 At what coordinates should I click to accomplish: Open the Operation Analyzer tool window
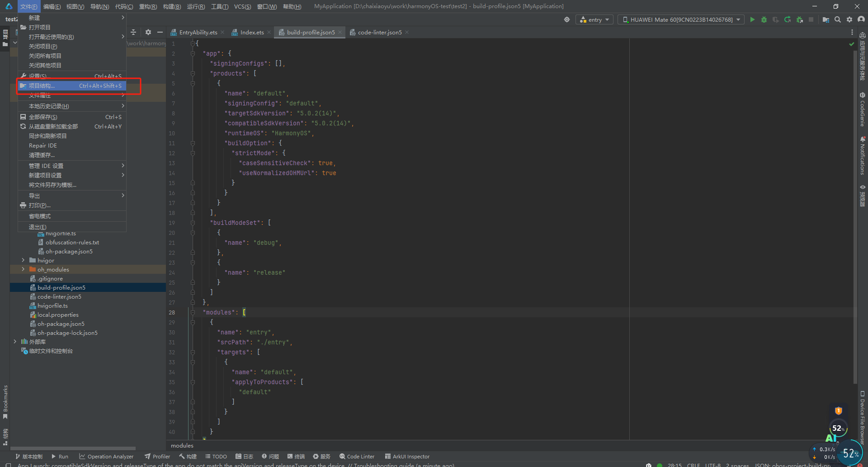(x=106, y=457)
